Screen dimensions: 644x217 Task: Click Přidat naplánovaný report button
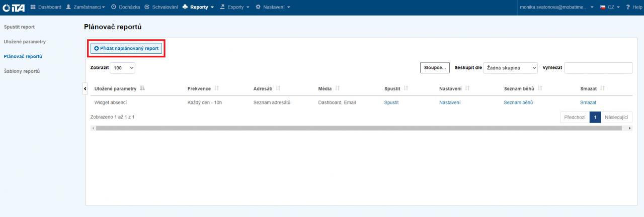[126, 49]
